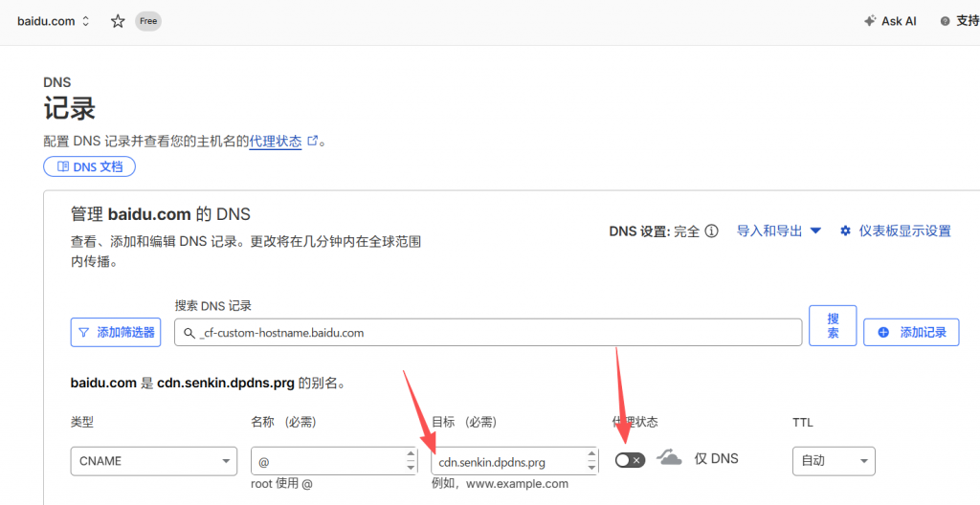Click the star icon next to baidu.com

tap(118, 21)
